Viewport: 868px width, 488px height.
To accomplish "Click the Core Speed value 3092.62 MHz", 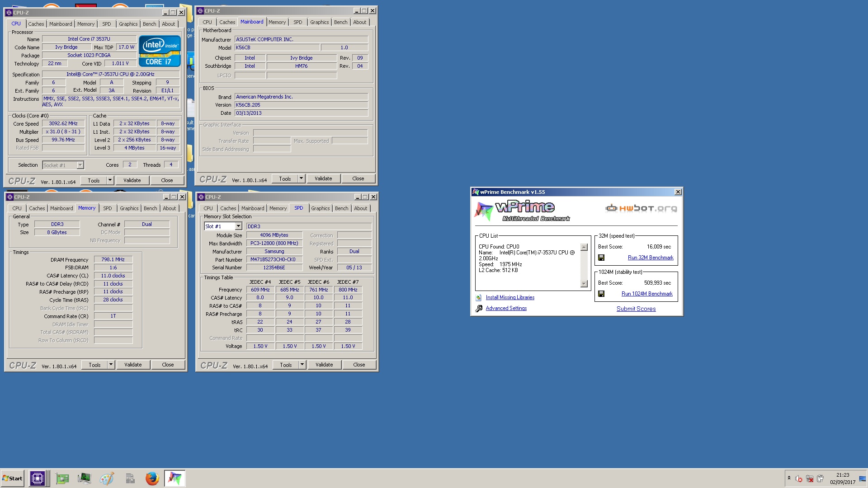I will point(63,123).
